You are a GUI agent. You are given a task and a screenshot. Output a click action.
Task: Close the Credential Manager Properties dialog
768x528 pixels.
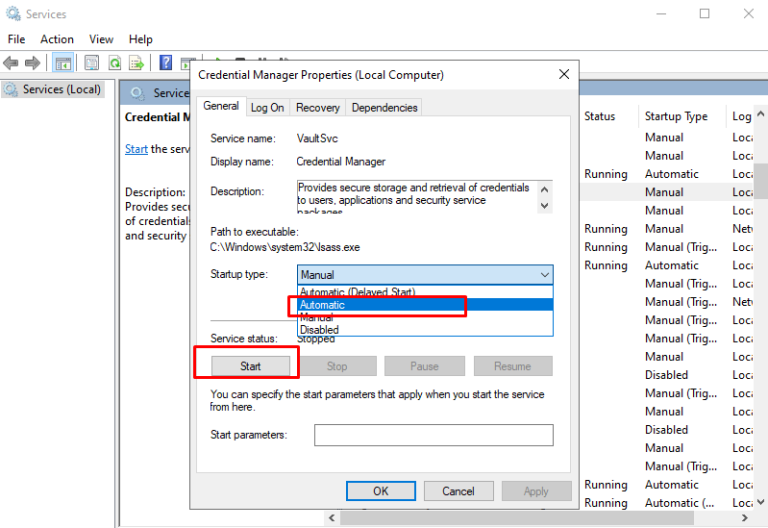coord(564,74)
